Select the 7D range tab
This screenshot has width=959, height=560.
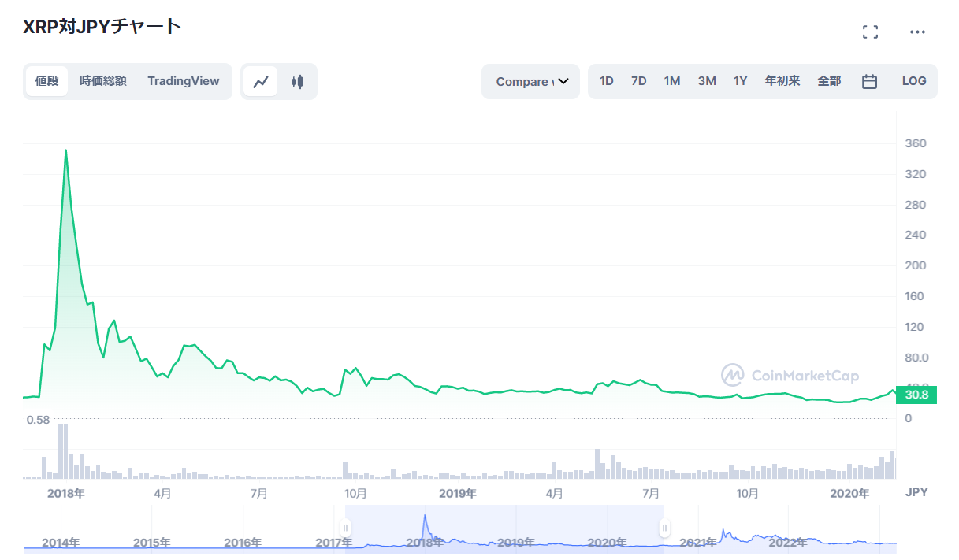(638, 80)
